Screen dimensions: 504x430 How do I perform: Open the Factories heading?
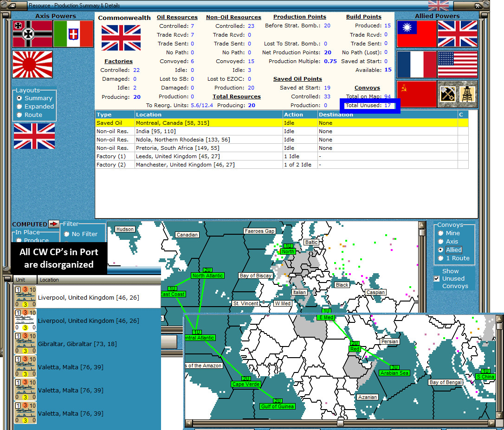click(119, 61)
